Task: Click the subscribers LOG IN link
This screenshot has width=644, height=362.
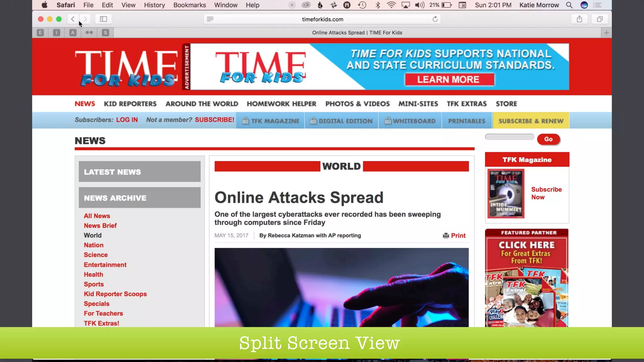Action: pyautogui.click(x=127, y=120)
